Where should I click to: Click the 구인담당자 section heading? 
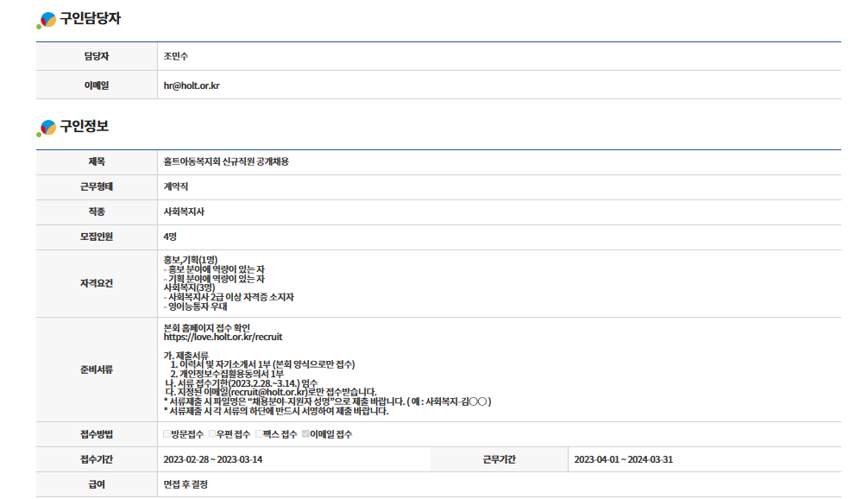point(90,18)
